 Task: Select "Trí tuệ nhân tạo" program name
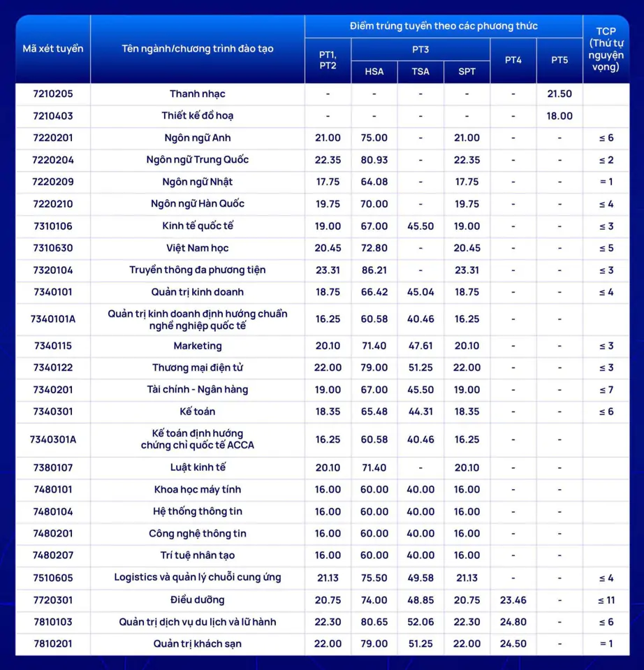pos(197,555)
